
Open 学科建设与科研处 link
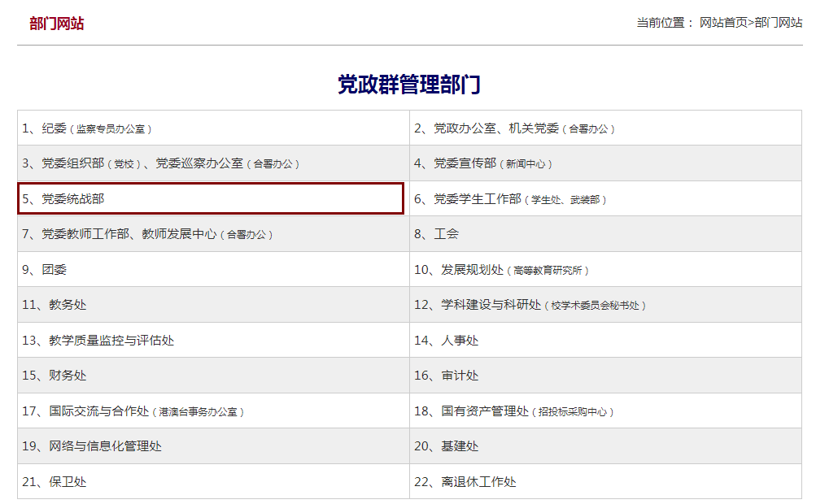coord(491,305)
